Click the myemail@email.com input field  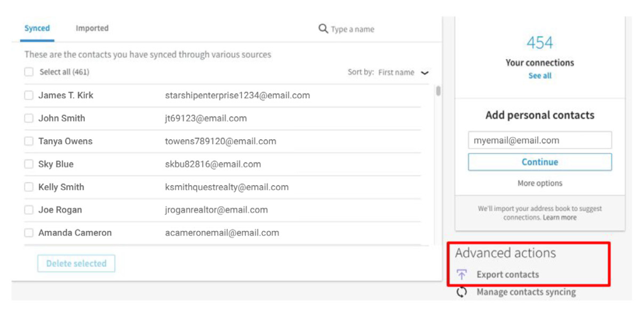pos(540,140)
